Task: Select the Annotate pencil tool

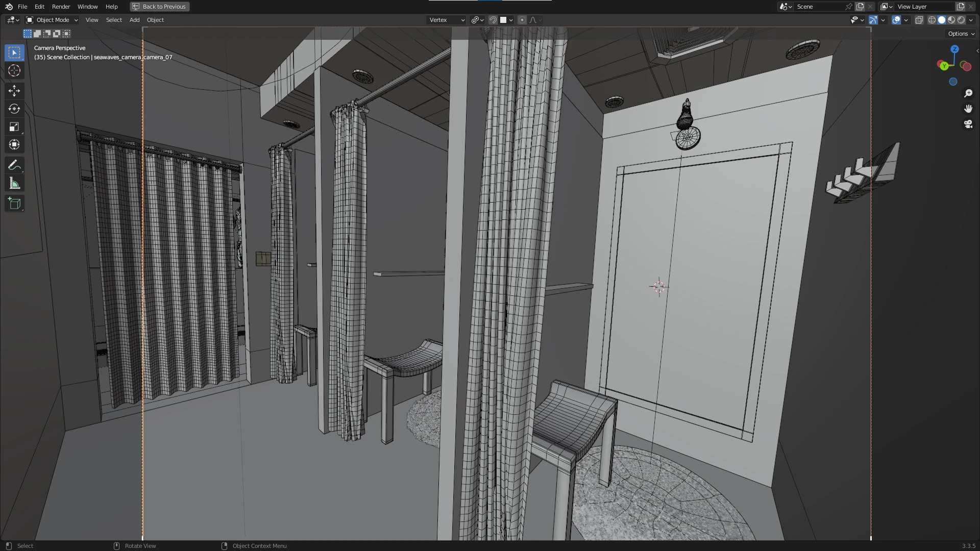Action: click(x=14, y=165)
